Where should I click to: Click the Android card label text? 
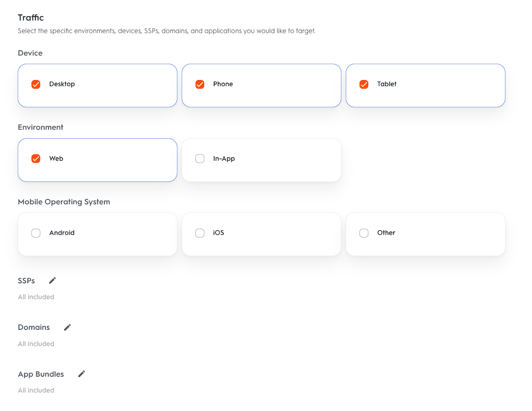point(62,233)
